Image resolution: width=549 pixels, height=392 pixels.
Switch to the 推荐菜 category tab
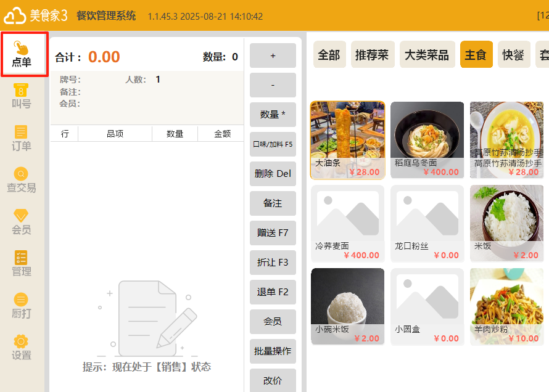[373, 54]
